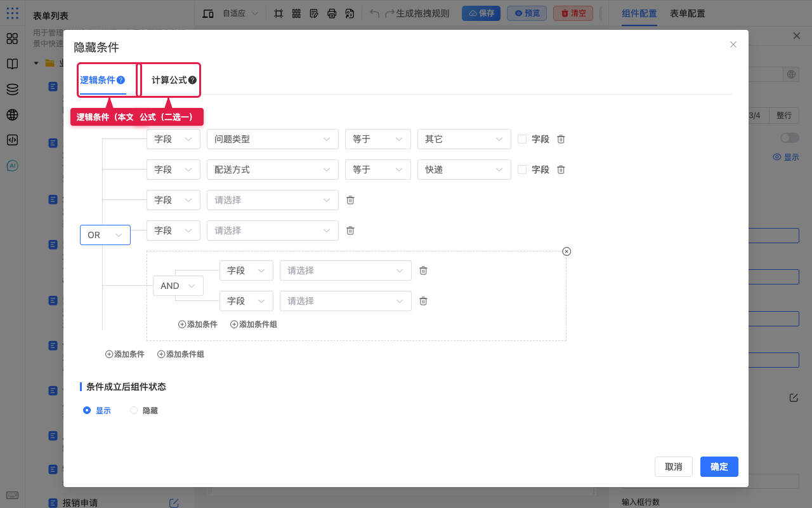Open the 快递 value dropdown

(464, 170)
